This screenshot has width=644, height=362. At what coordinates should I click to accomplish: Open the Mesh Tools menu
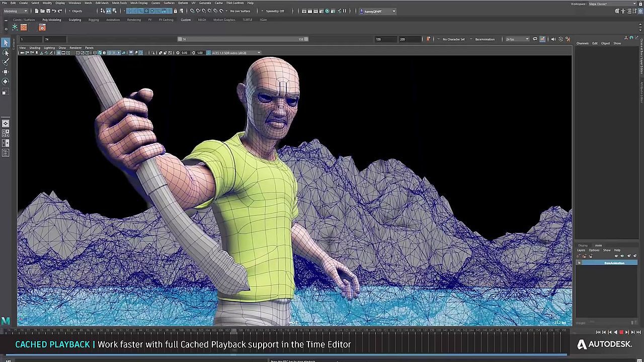[x=119, y=3]
